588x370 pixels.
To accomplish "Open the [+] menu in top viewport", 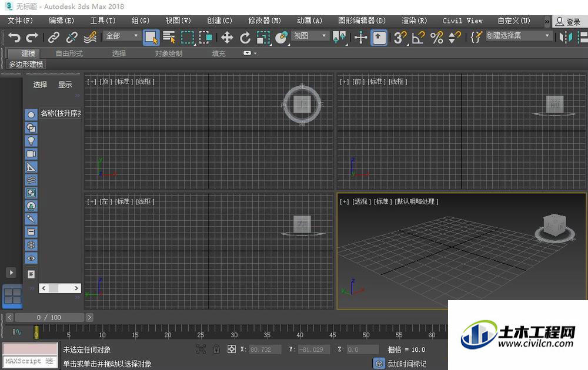I will coord(92,81).
